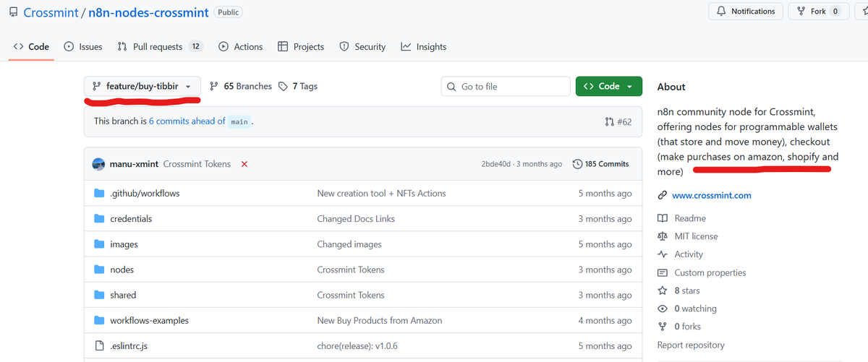
Task: Open the Actions tab
Action: click(241, 47)
